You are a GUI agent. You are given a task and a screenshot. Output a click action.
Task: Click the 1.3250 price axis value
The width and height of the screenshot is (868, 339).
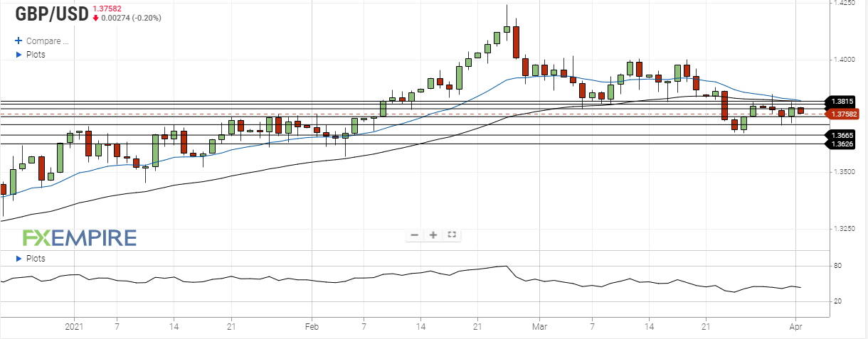coord(844,229)
